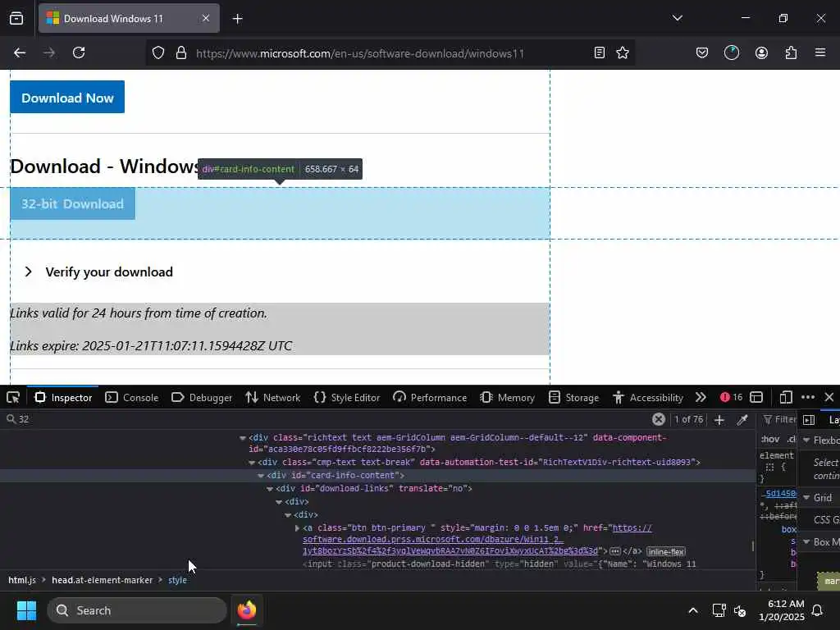Click the Download Now button
The width and height of the screenshot is (840, 630).
[67, 97]
